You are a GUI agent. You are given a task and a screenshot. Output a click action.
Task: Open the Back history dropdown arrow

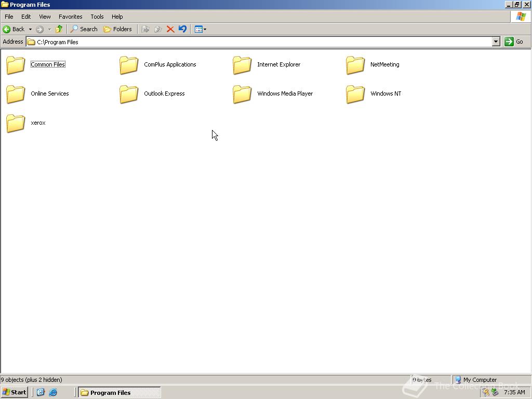pos(30,29)
